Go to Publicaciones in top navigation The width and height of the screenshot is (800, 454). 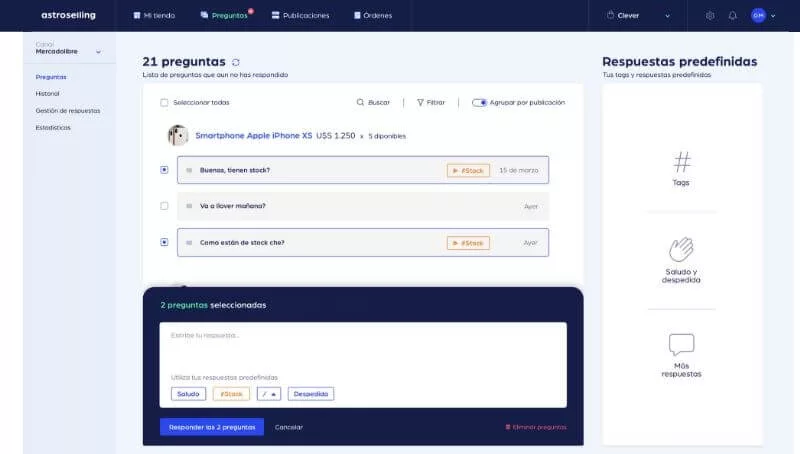tap(298, 16)
